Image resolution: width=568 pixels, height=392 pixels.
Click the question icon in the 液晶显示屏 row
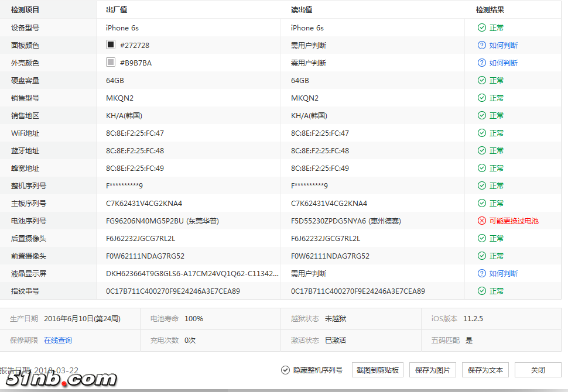(482, 273)
